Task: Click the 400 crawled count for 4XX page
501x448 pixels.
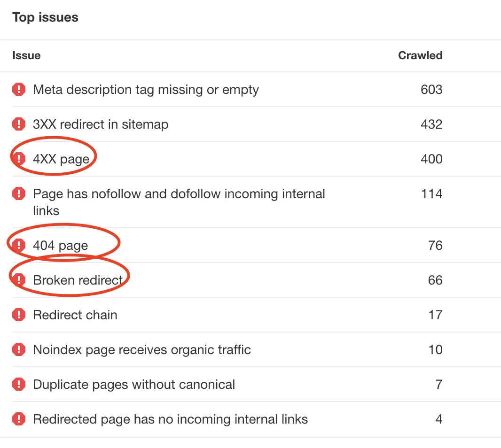Action: 431,159
